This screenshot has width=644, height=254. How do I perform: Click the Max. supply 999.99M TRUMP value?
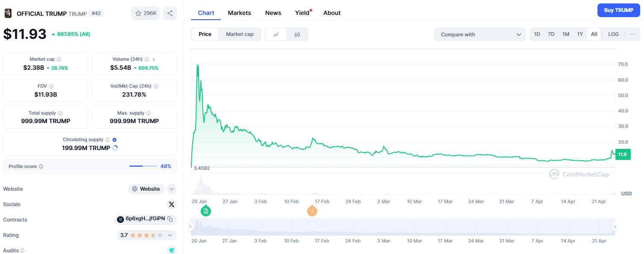point(135,121)
